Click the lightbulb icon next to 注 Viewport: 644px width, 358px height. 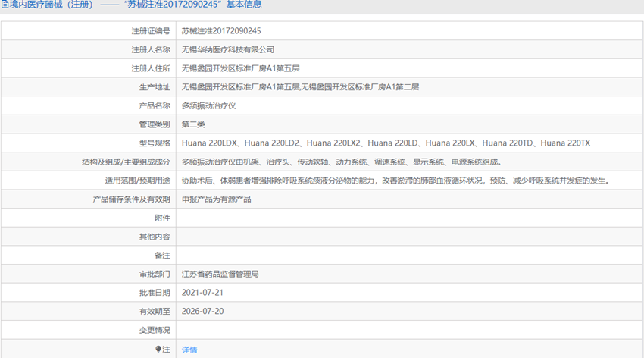click(x=158, y=349)
